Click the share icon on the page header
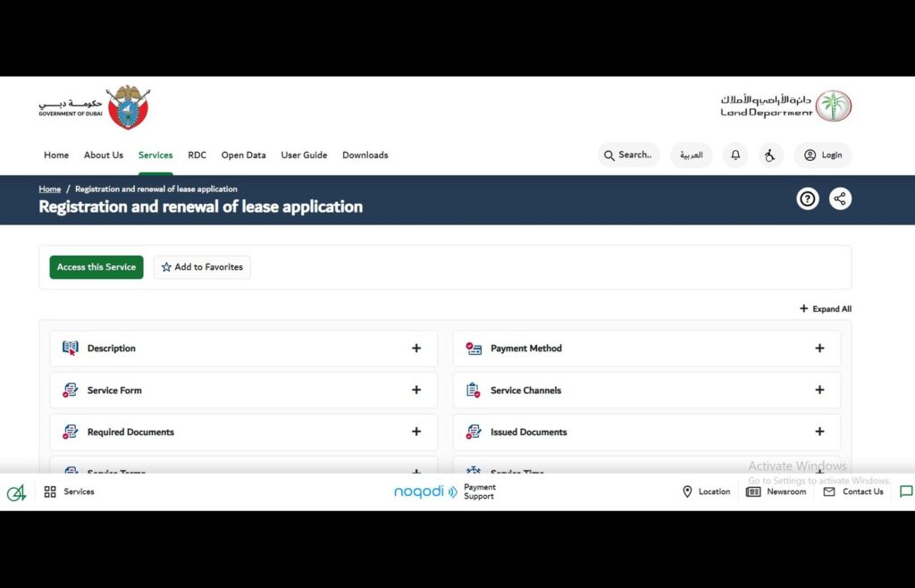 [840, 198]
